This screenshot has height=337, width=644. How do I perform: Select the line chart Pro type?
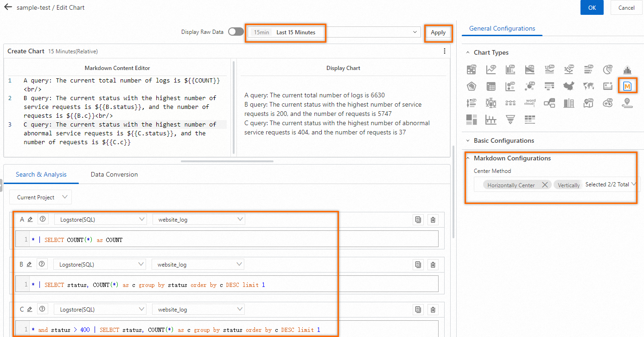click(491, 70)
